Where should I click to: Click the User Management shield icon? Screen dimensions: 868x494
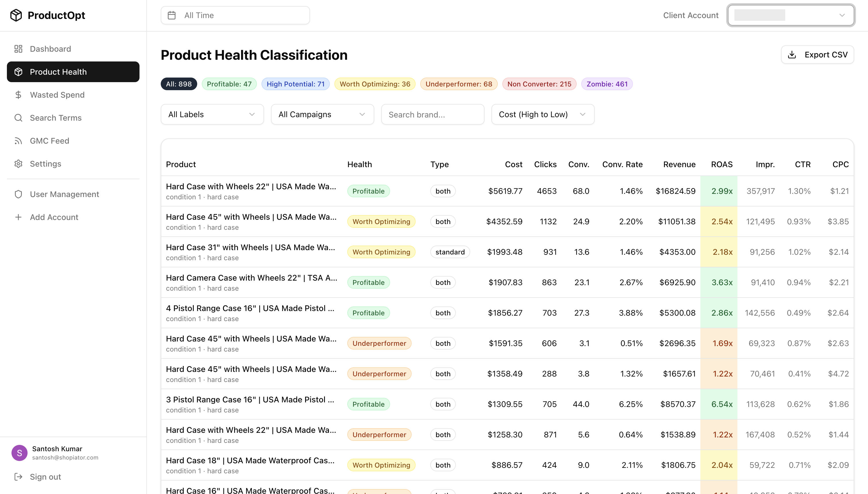(x=19, y=194)
